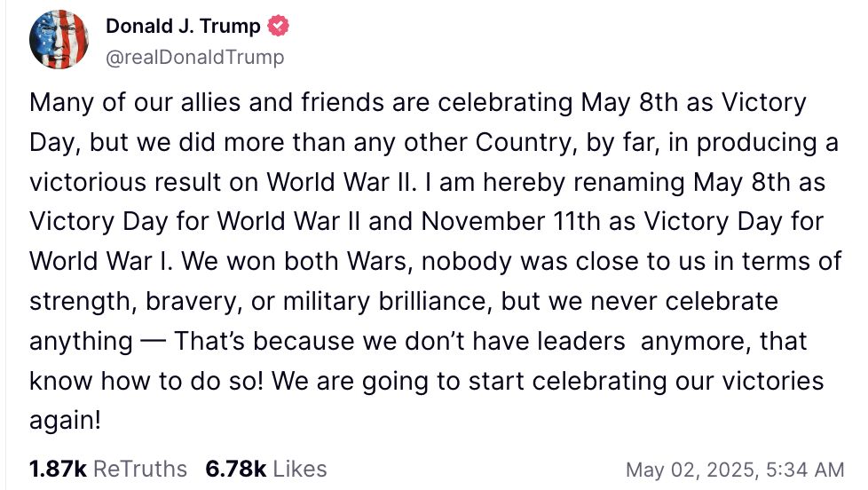
Task: Click the red verified badge icon
Action: pyautogui.click(x=279, y=27)
